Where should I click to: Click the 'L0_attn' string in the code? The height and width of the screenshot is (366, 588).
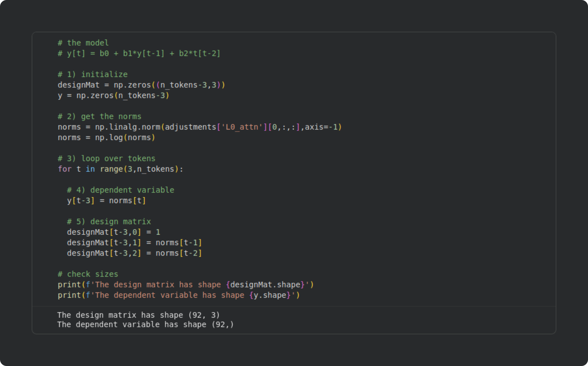click(242, 127)
